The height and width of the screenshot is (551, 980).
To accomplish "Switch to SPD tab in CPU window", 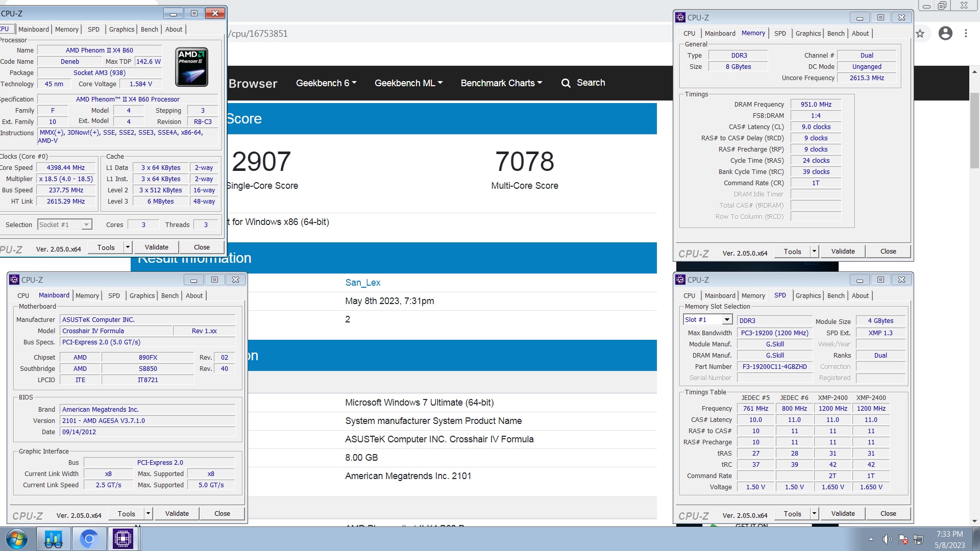I will (x=94, y=30).
